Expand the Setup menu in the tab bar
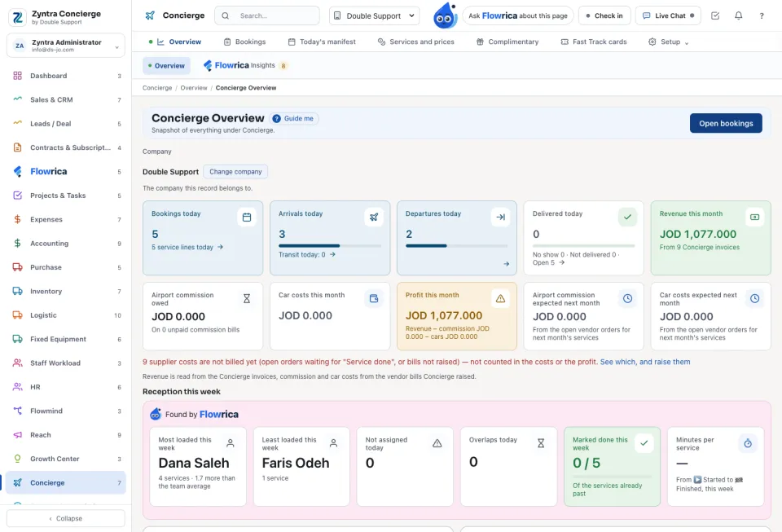This screenshot has width=782, height=532. 668,42
